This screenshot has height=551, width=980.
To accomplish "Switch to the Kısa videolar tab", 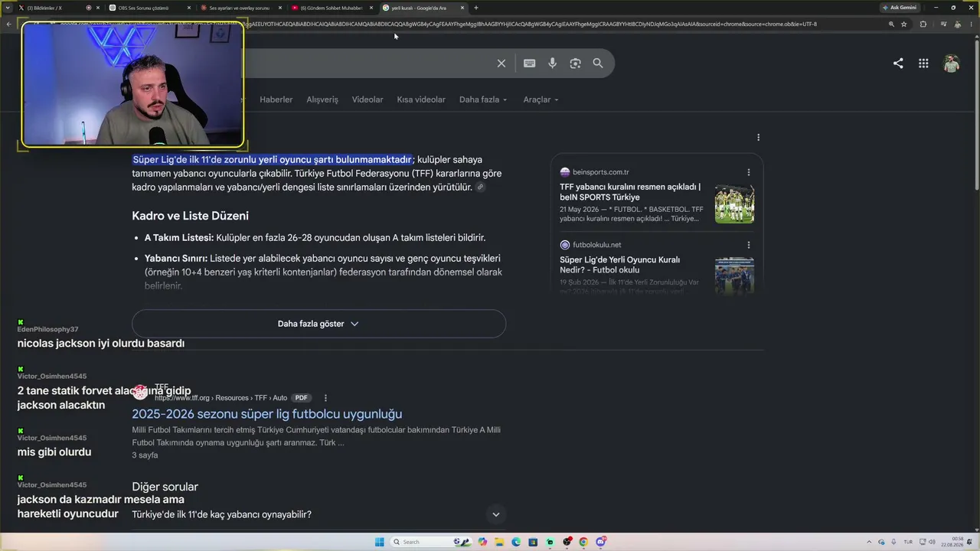I will (x=421, y=99).
